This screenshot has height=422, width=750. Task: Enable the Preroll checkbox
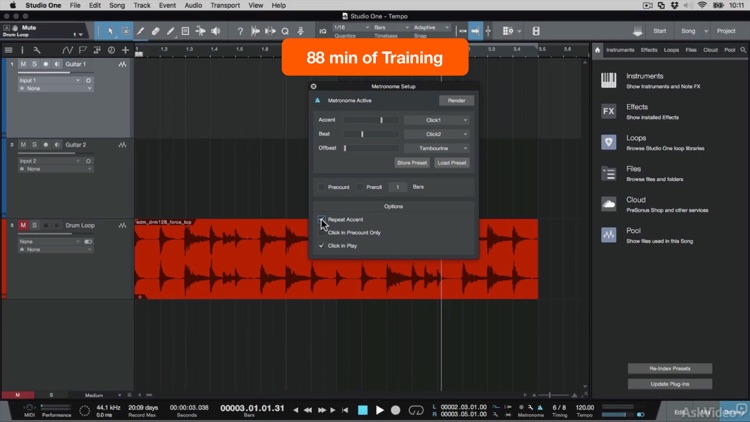coord(360,187)
